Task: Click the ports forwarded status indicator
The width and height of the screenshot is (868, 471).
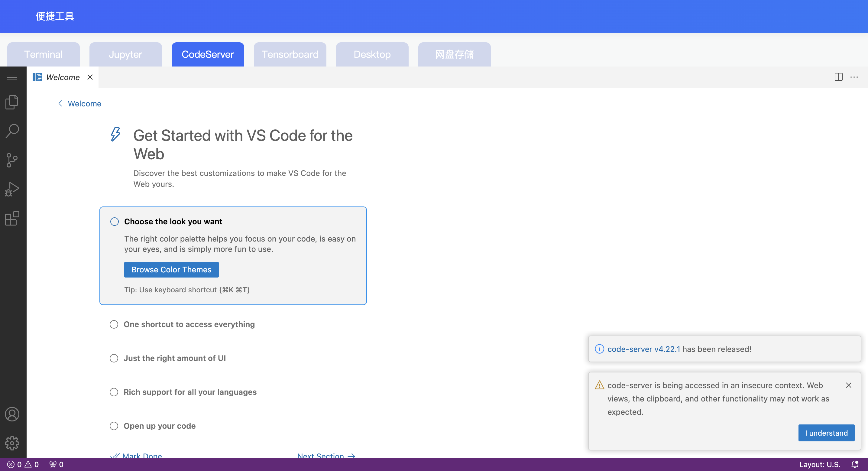Action: click(56, 464)
